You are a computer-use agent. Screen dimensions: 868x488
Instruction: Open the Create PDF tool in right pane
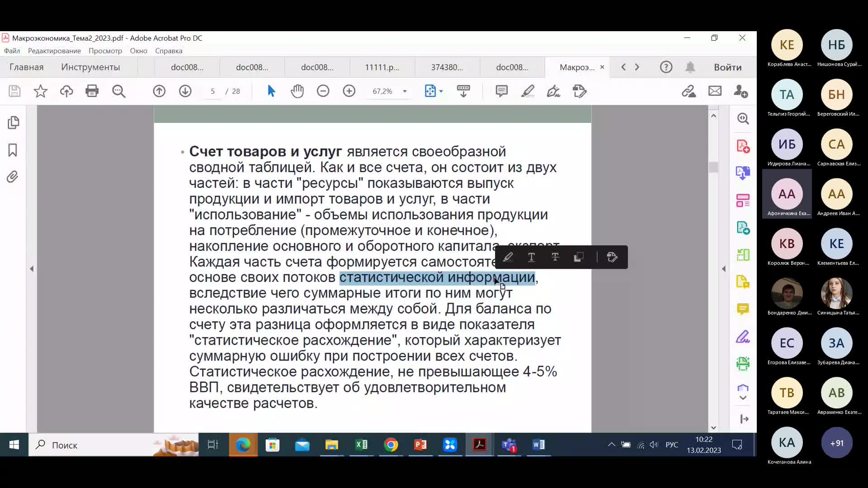coord(743,146)
